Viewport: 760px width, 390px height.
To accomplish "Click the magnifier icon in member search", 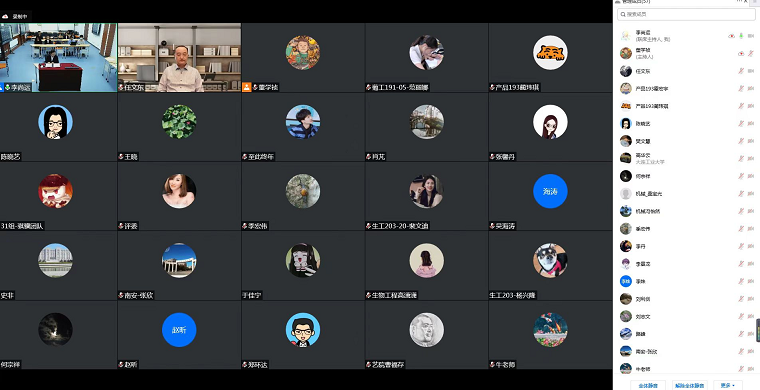I will (623, 15).
